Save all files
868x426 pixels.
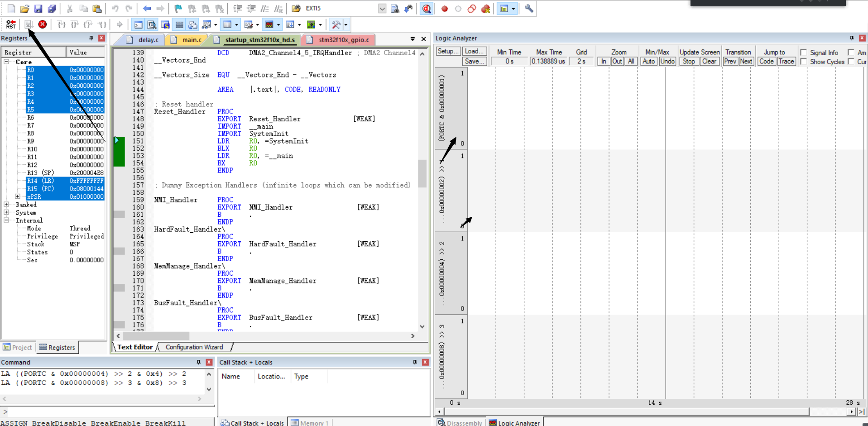click(x=52, y=9)
